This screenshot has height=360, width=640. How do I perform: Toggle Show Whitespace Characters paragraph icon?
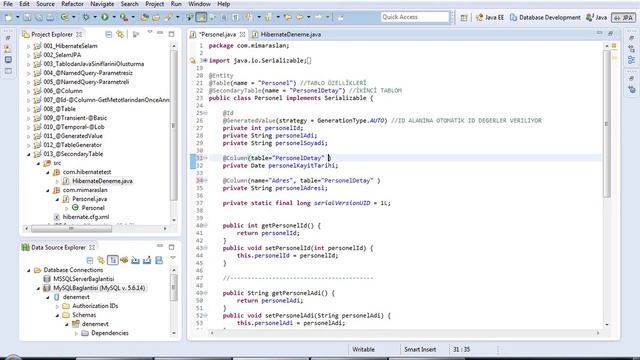[236, 17]
